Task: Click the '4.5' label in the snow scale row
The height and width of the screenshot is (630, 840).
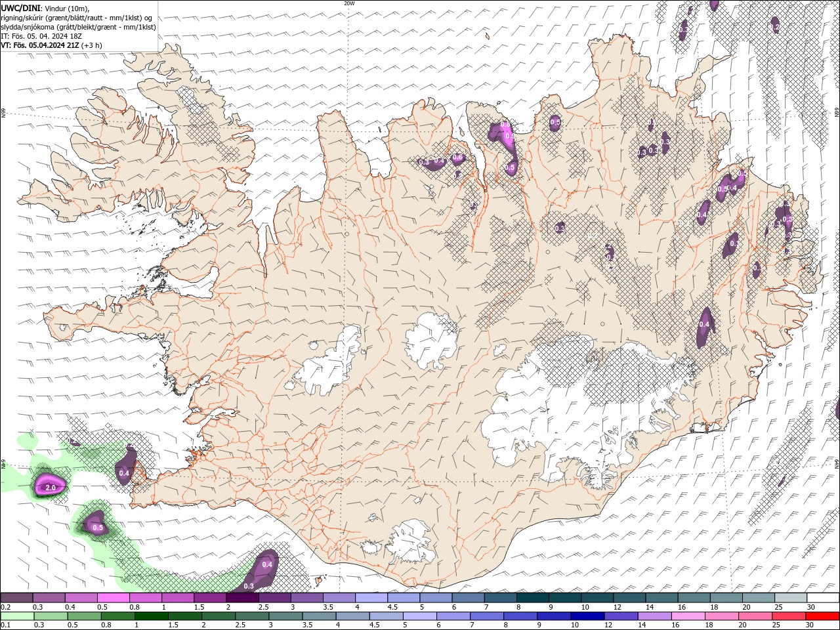Action: coord(392,608)
